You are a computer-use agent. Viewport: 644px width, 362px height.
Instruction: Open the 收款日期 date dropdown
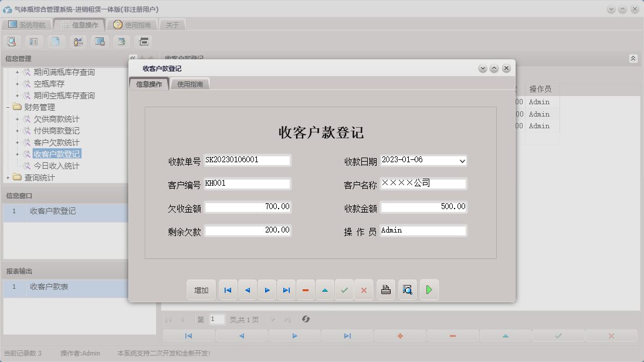[x=463, y=160]
